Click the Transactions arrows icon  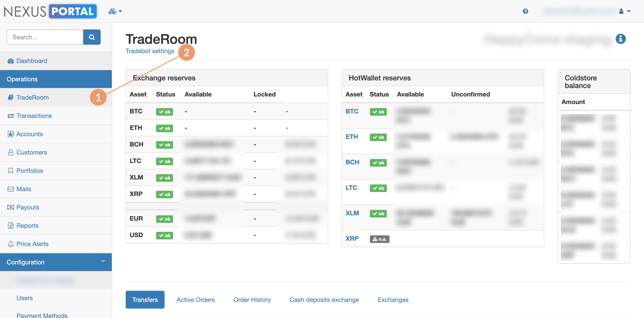(11, 116)
